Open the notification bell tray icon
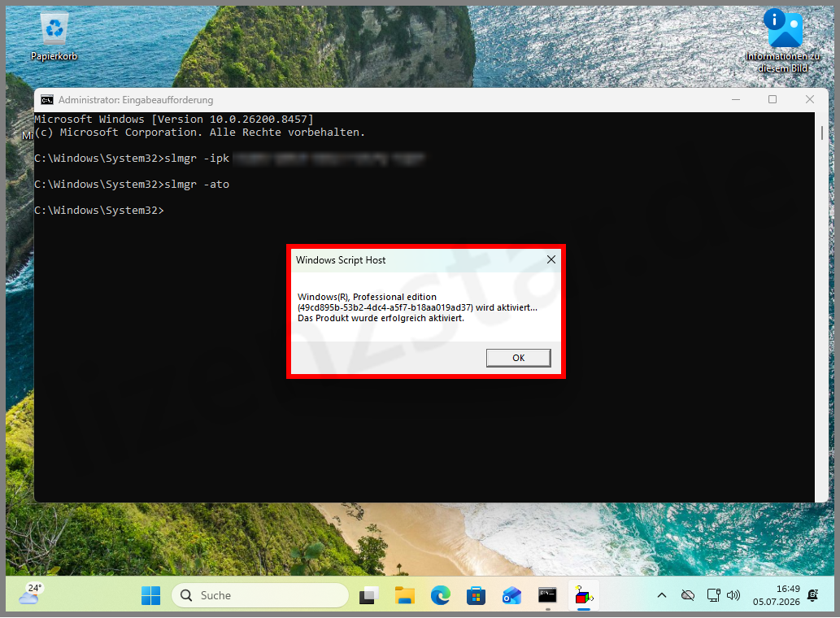840x618 pixels. (x=812, y=595)
